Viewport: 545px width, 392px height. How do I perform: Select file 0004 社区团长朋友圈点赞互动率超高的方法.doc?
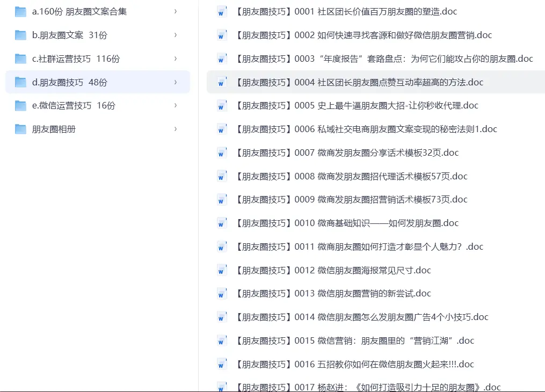coord(376,82)
